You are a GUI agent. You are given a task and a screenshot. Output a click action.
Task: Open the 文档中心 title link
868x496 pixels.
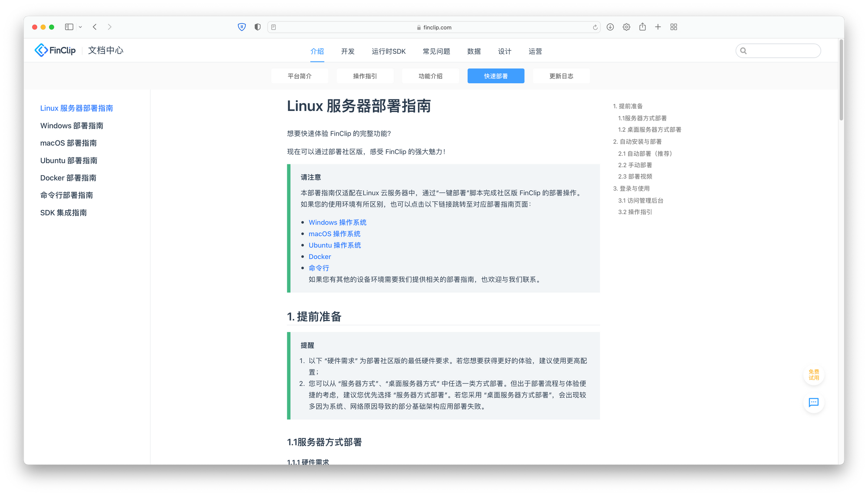coord(105,50)
